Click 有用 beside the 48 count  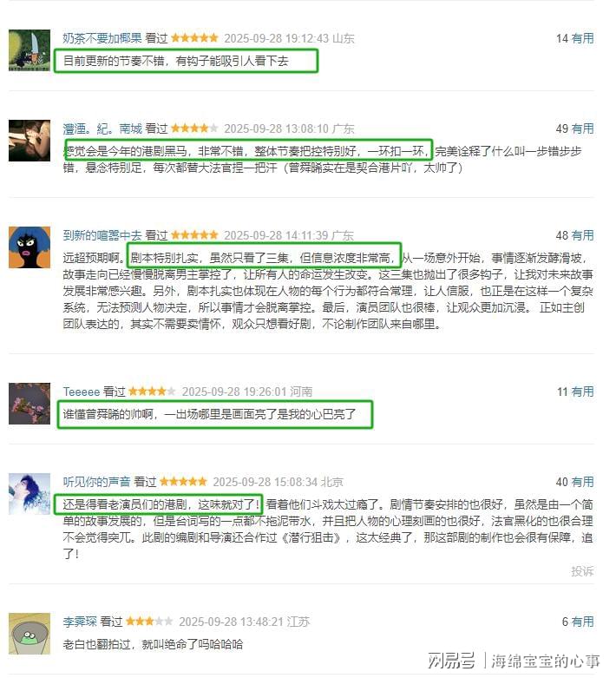(x=582, y=235)
